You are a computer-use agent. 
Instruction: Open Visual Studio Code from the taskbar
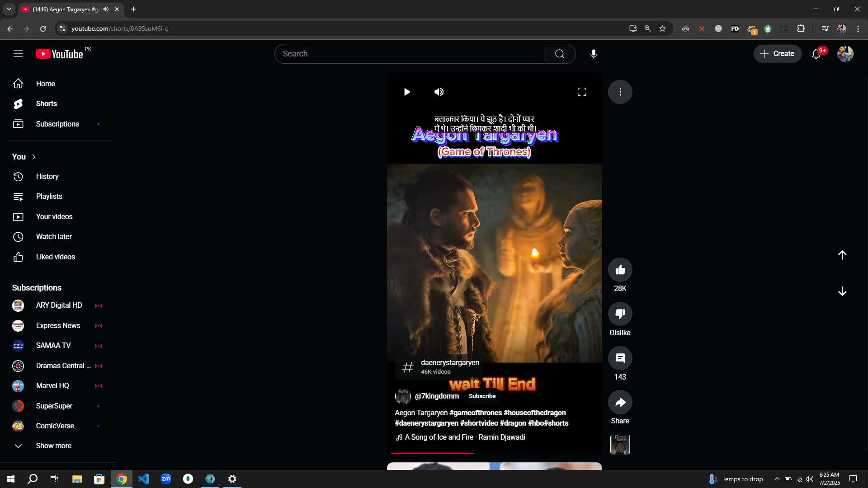point(144,479)
